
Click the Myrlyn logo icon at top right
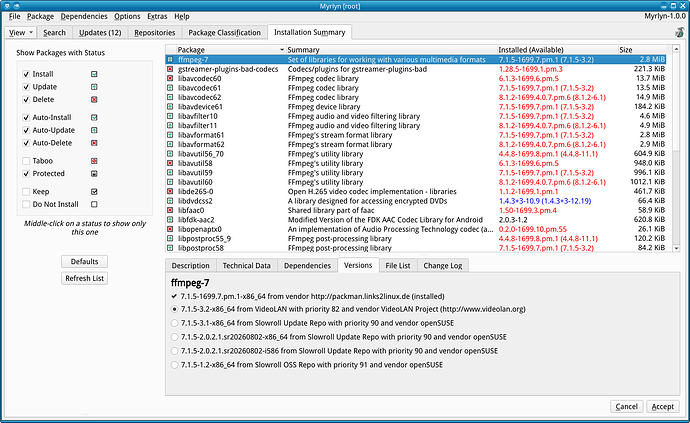680,32
